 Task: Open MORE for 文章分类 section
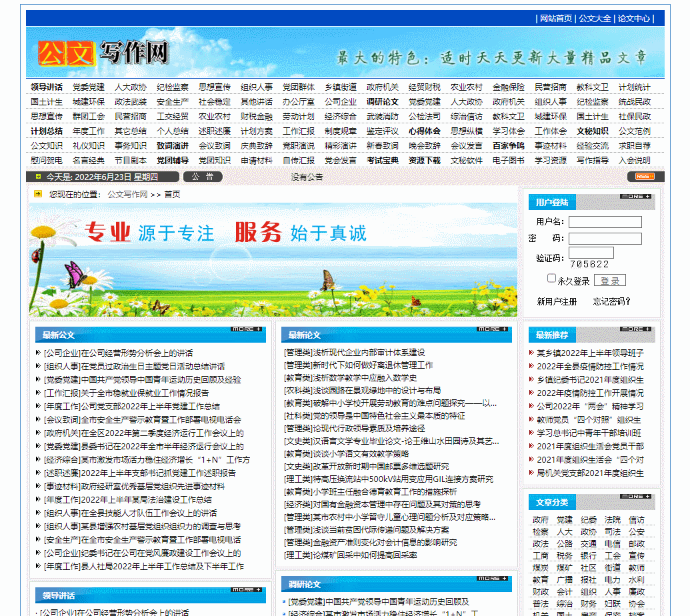tap(636, 496)
